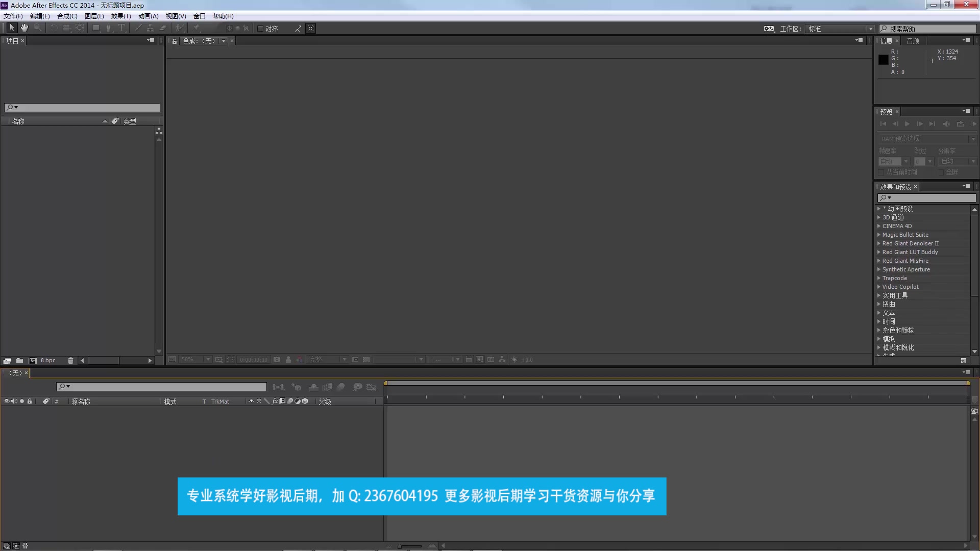Select the Hand tool in toolbar
The height and width of the screenshot is (551, 980).
tap(23, 28)
